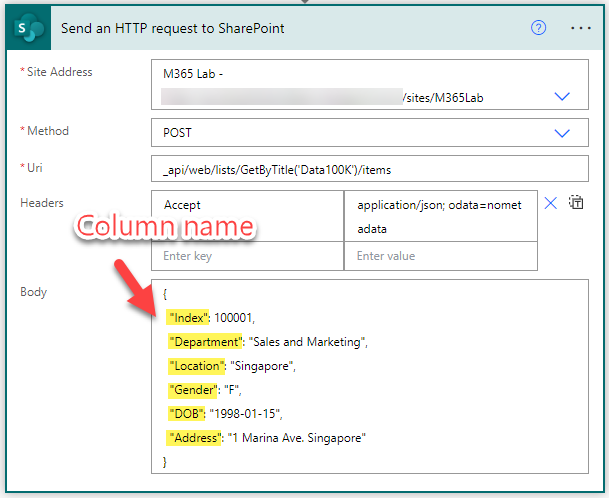Click the "Department" line in Body

268,342
